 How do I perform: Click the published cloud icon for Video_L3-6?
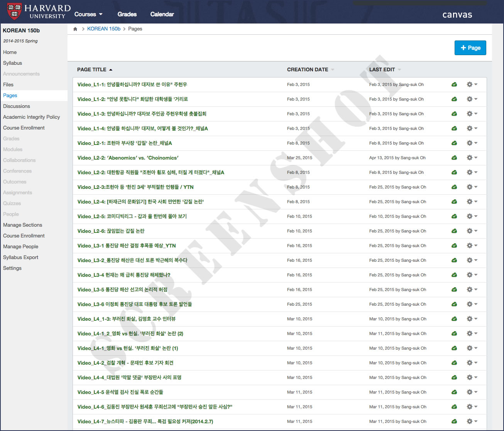454,304
